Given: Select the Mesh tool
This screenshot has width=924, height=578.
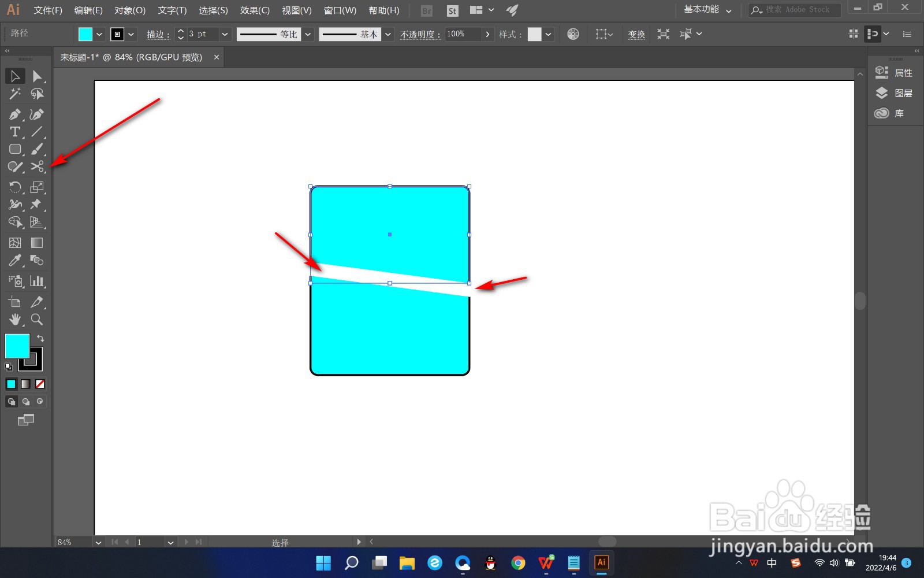Looking at the screenshot, I should (x=15, y=243).
